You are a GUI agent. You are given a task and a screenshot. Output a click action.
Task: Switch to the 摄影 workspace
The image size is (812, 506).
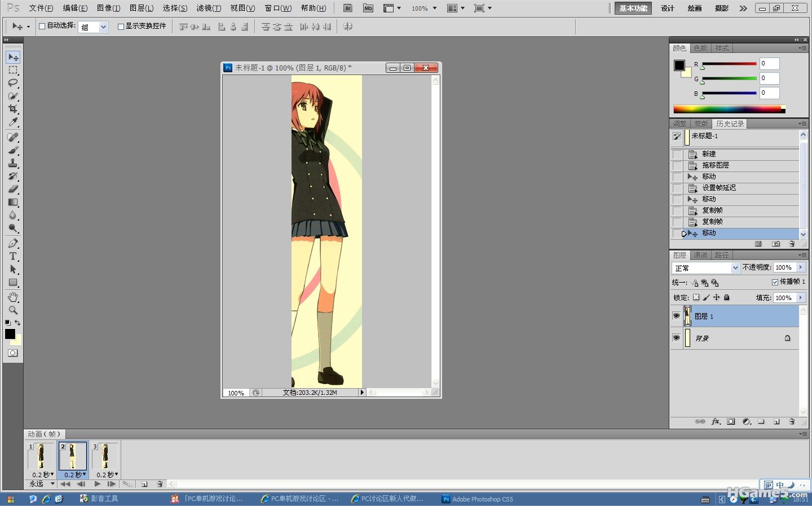click(x=722, y=8)
